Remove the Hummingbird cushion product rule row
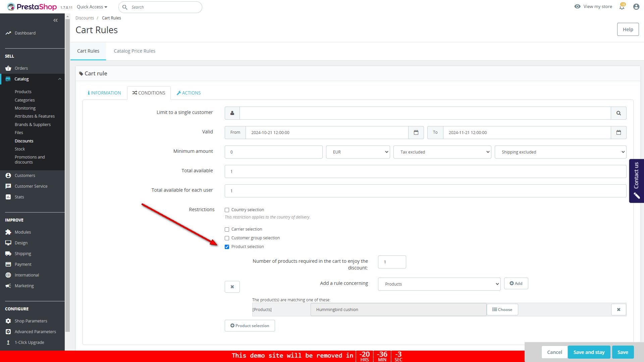The width and height of the screenshot is (644, 362). [x=619, y=310]
